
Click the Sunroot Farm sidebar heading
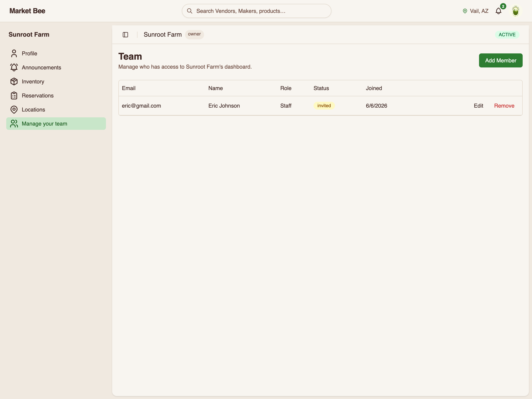click(x=29, y=35)
